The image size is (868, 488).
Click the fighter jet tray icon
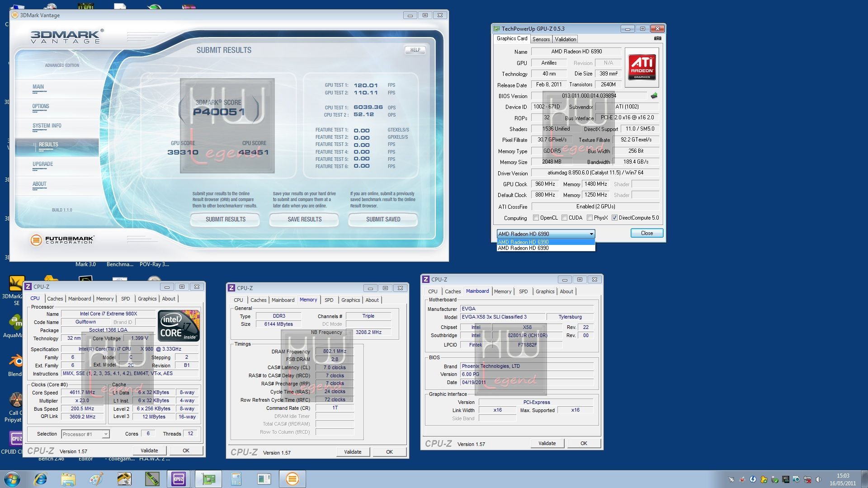[731, 479]
